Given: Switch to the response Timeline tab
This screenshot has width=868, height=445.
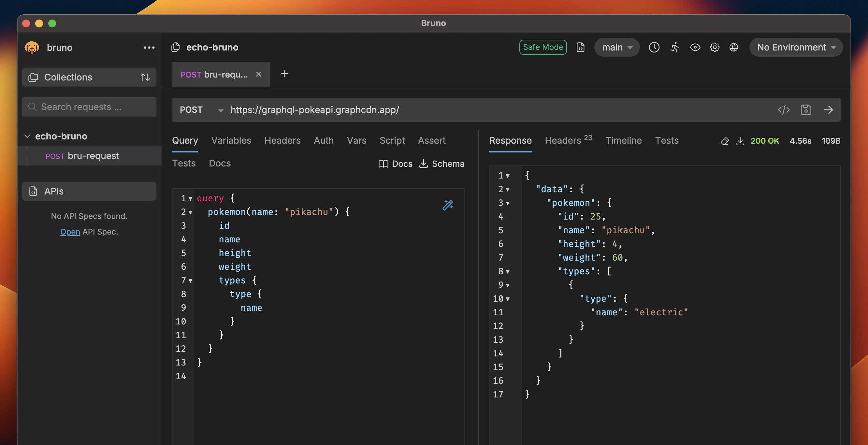Looking at the screenshot, I should click(x=623, y=140).
